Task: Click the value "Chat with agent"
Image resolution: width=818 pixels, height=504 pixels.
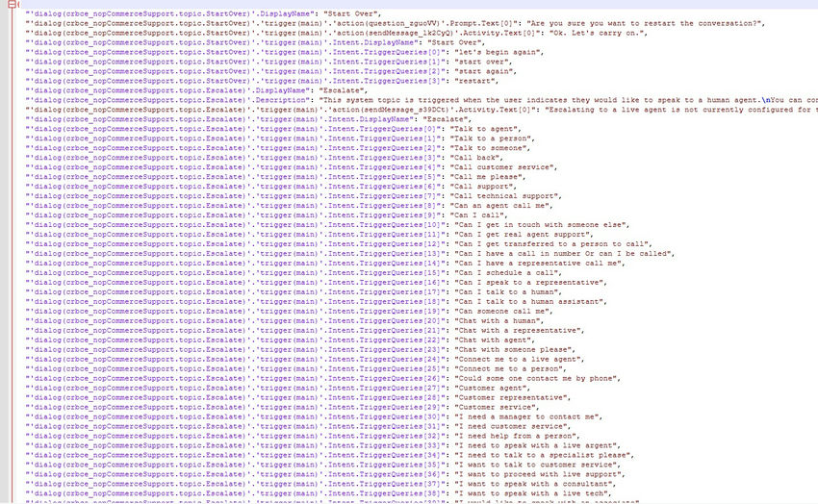Action: (494, 340)
